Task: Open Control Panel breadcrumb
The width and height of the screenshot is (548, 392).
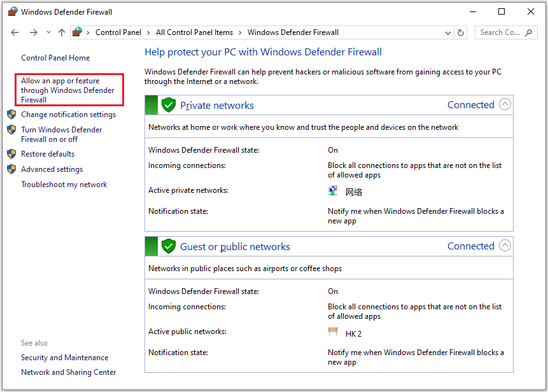Action: coord(118,32)
